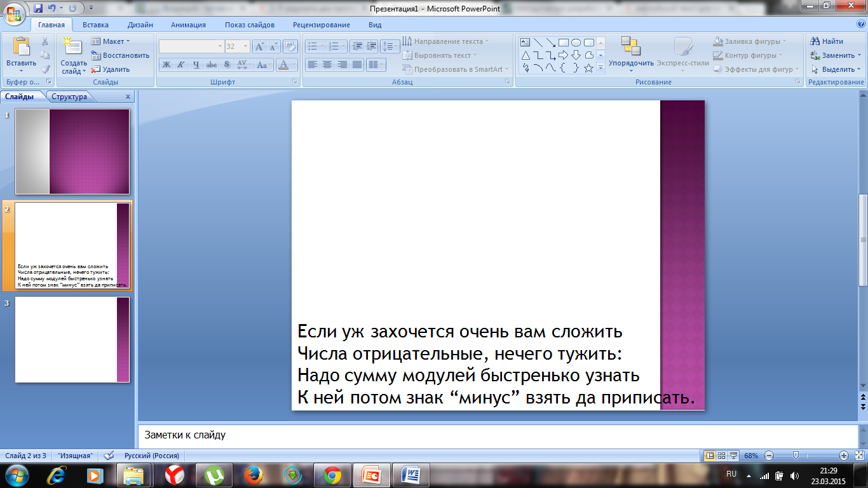Click Decrease Font Size button

273,46
